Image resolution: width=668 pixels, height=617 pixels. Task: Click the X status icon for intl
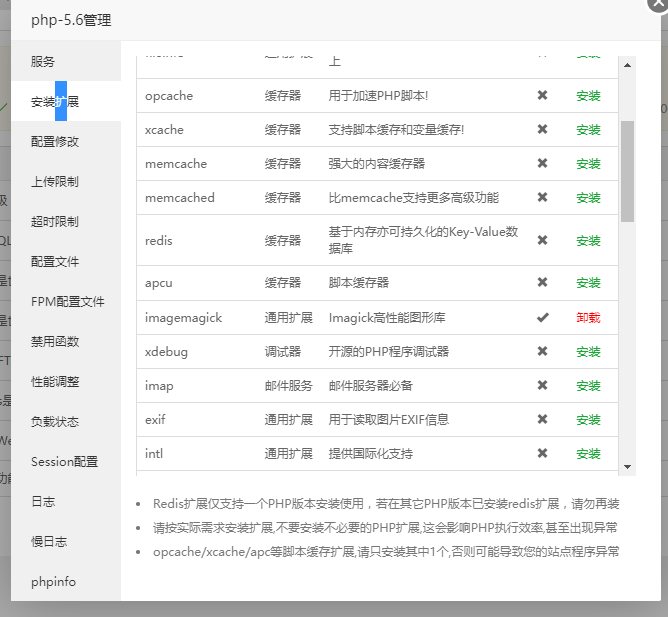pos(542,453)
